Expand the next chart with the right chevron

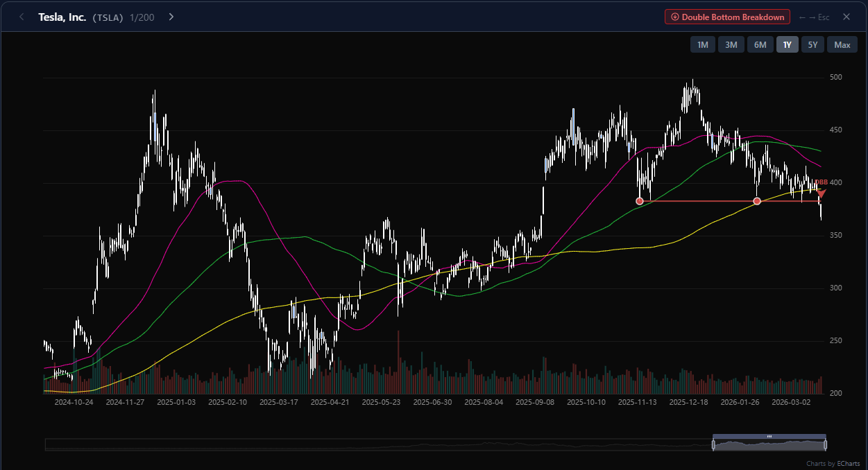point(171,17)
